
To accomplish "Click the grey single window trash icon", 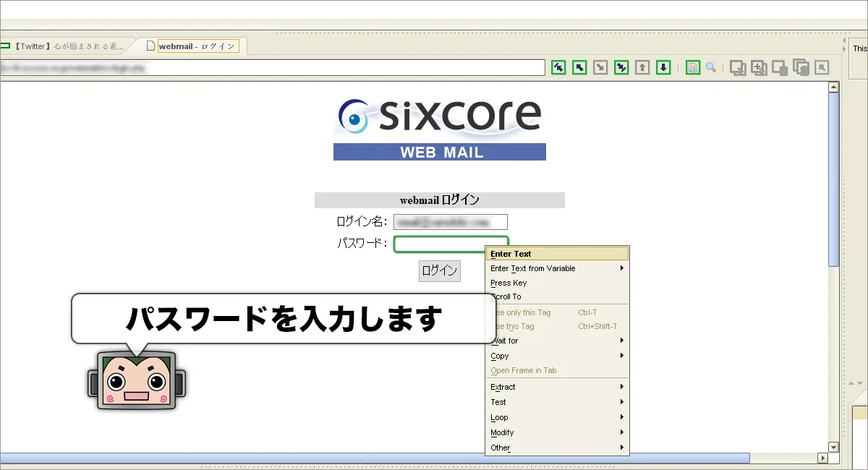I will coord(780,68).
